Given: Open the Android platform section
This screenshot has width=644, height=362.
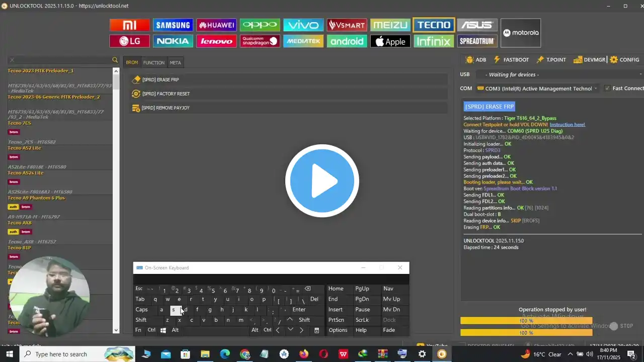Looking at the screenshot, I should 347,41.
